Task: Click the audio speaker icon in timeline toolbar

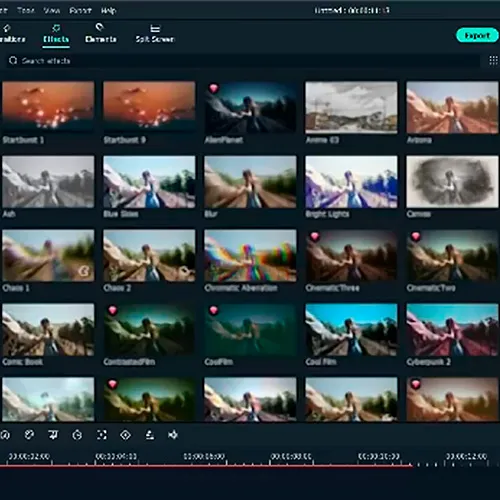Action: click(173, 435)
